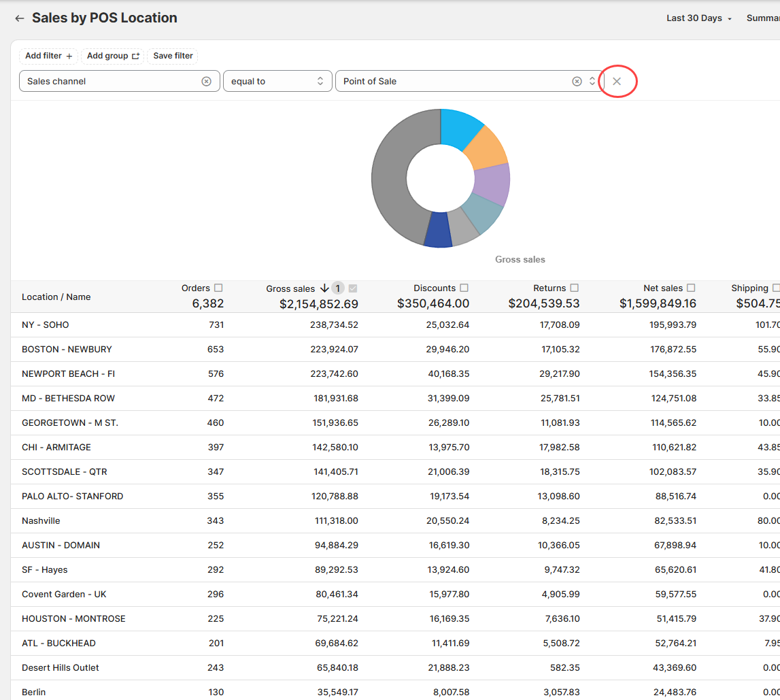The image size is (780, 700).
Task: Click the plus icon on Add filter
Action: click(x=69, y=56)
